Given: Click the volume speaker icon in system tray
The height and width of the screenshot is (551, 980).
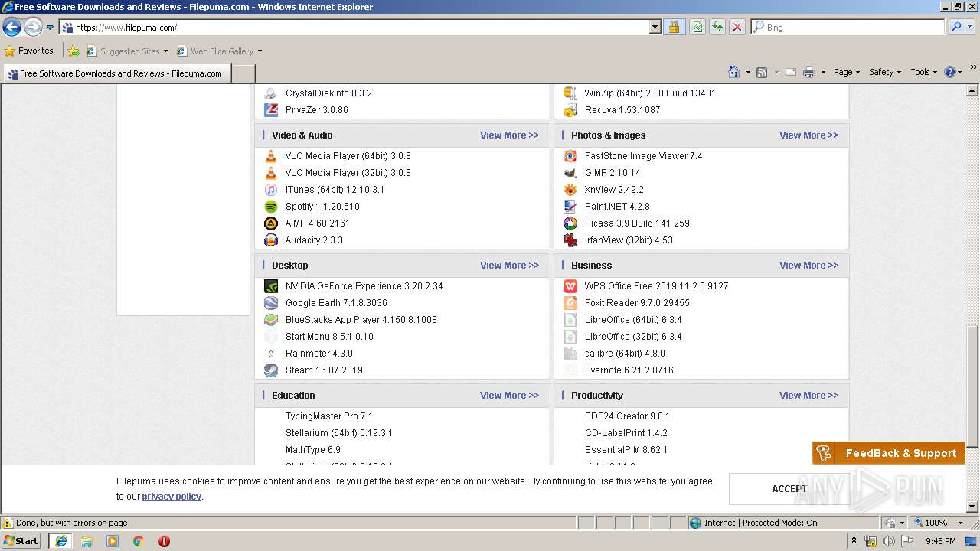Looking at the screenshot, I should [x=888, y=541].
